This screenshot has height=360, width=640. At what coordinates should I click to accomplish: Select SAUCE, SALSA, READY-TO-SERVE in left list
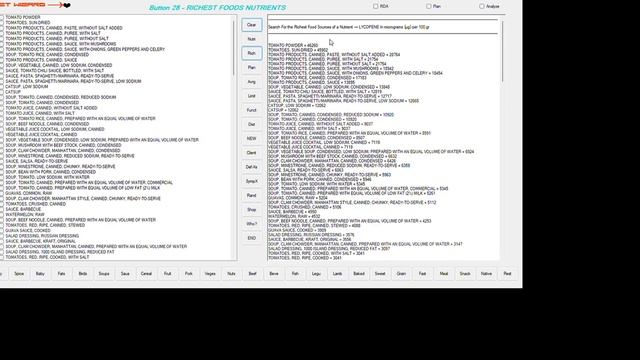36,161
